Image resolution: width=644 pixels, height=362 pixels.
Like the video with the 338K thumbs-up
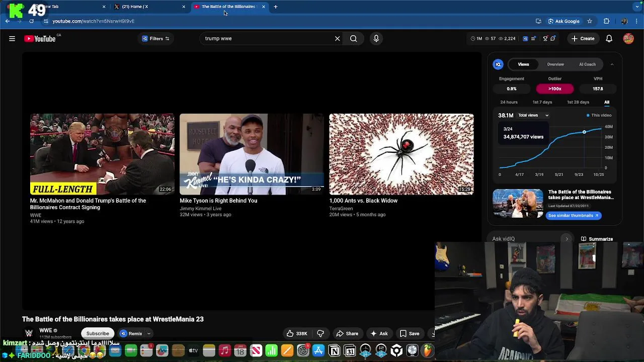pyautogui.click(x=297, y=333)
